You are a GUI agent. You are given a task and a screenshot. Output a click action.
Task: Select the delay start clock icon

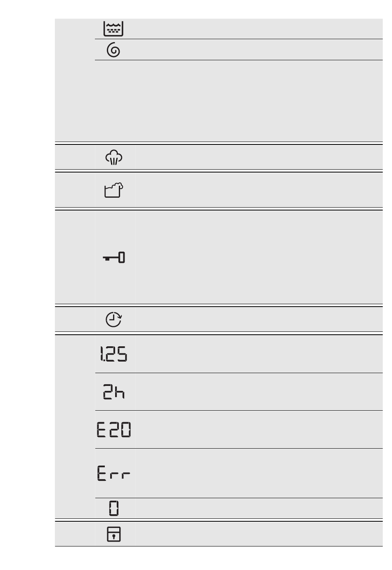pos(114,319)
